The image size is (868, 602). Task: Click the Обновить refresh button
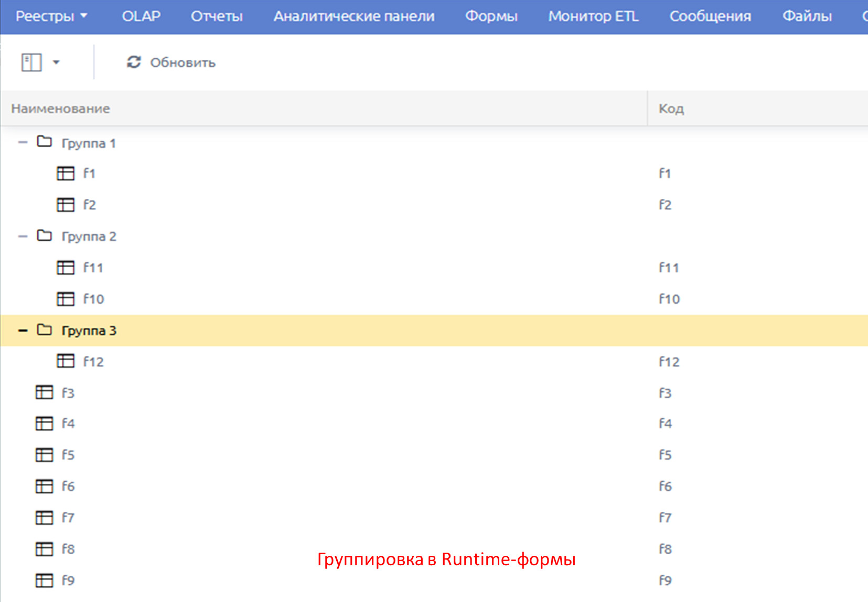[x=172, y=62]
